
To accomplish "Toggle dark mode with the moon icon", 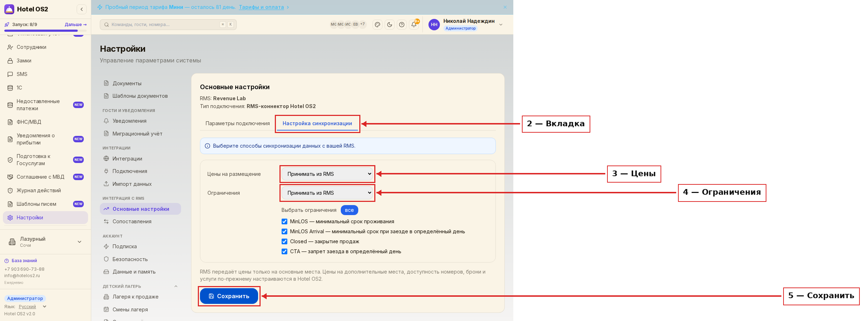I will [390, 25].
